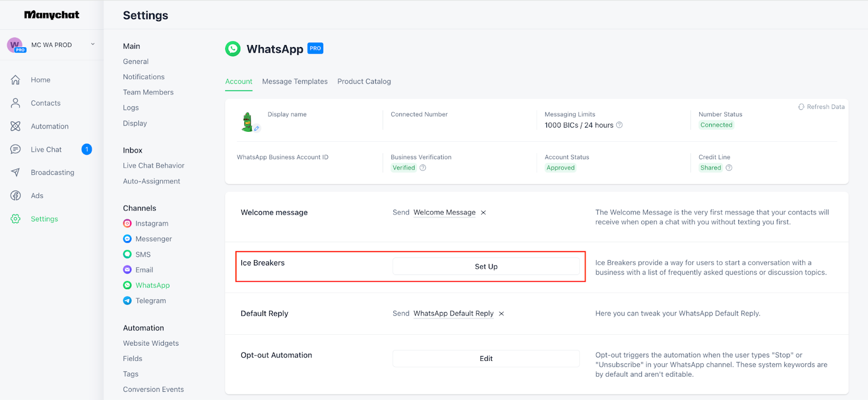Remove WhatsApp Default Reply with the X

pos(501,314)
